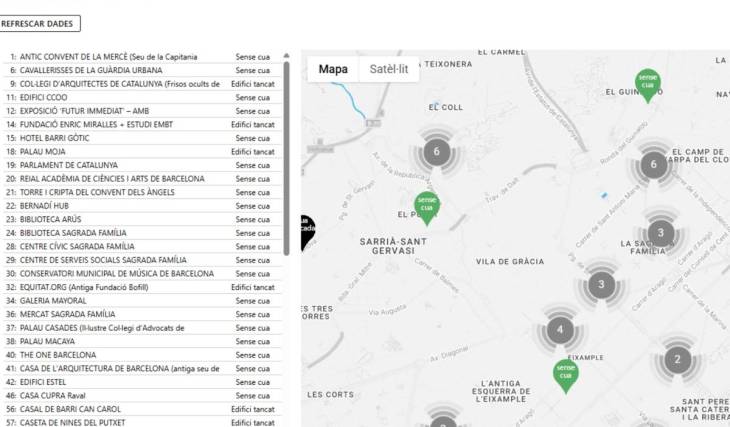
Task: Click the list's vertical scrollbar thumb
Action: pyautogui.click(x=286, y=158)
